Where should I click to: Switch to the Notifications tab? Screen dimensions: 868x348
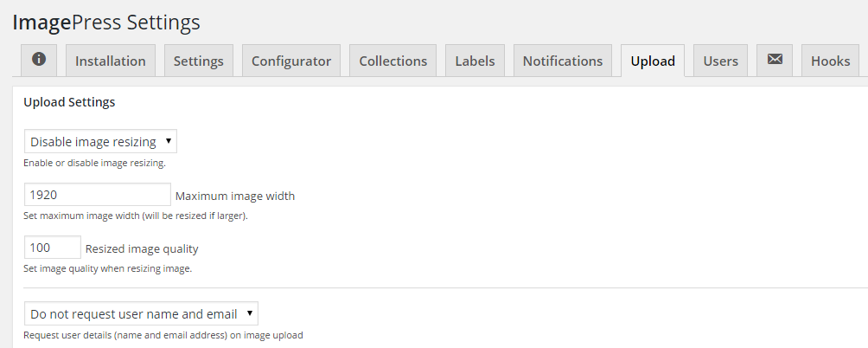[563, 61]
